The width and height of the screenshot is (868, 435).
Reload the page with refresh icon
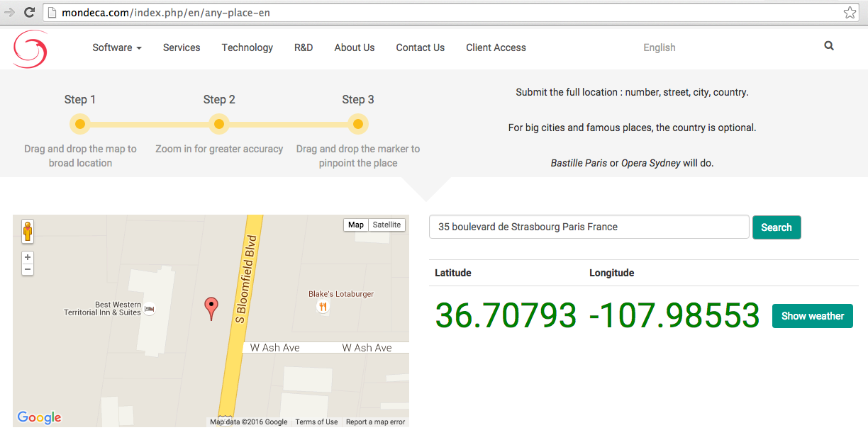point(30,12)
